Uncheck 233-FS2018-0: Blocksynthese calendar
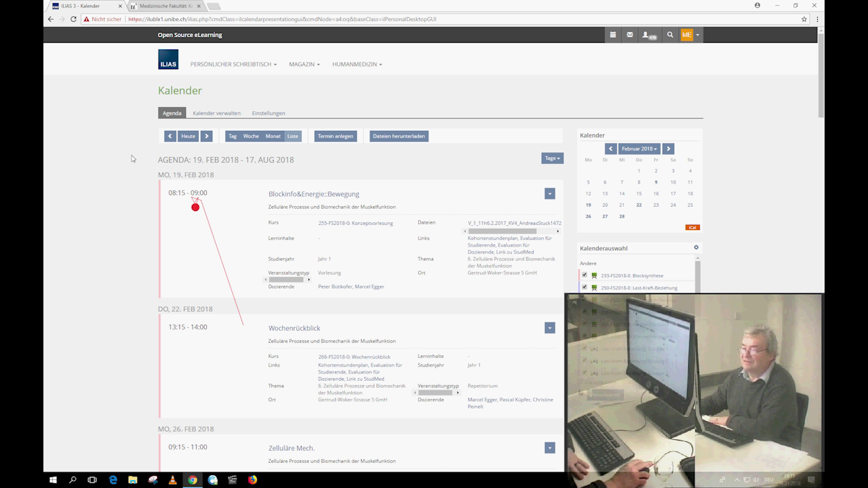 click(585, 275)
